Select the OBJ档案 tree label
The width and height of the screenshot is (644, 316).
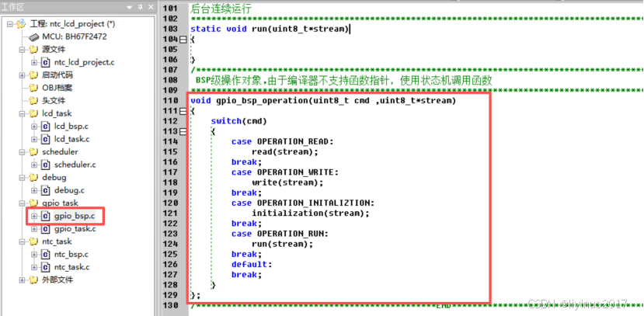[x=57, y=88]
